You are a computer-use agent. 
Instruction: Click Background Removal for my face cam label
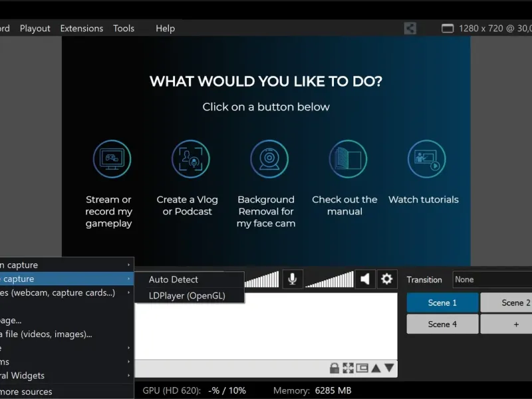[266, 211]
